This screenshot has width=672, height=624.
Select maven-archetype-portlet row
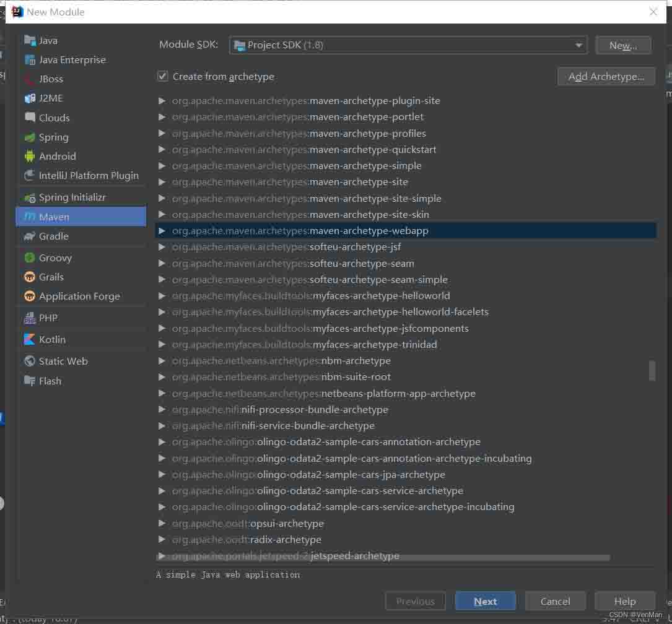(x=406, y=117)
